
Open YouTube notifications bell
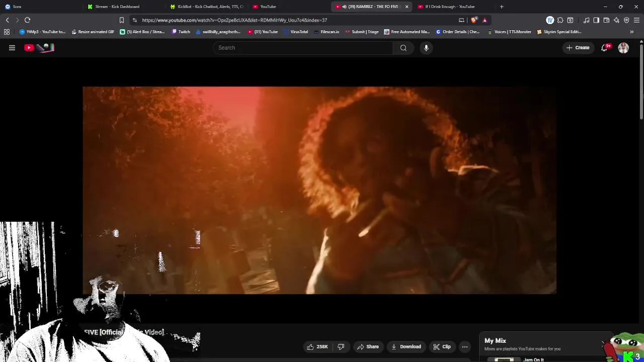[x=605, y=48]
